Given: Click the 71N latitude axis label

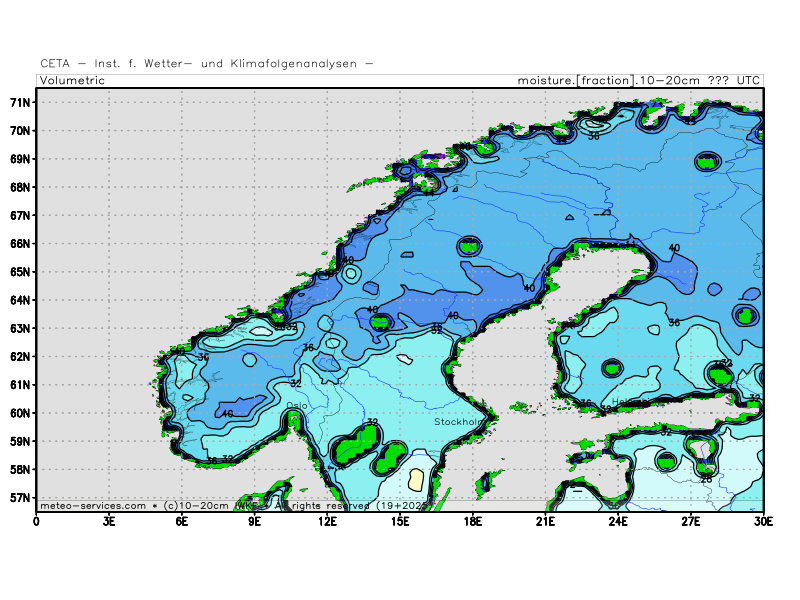Looking at the screenshot, I should click(22, 102).
